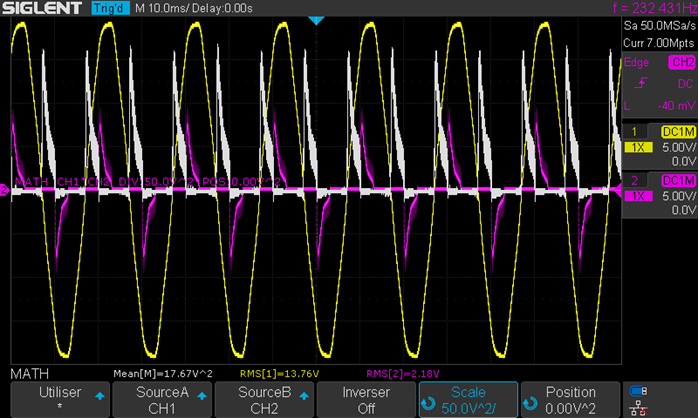Click channel 1 number label

point(634,131)
